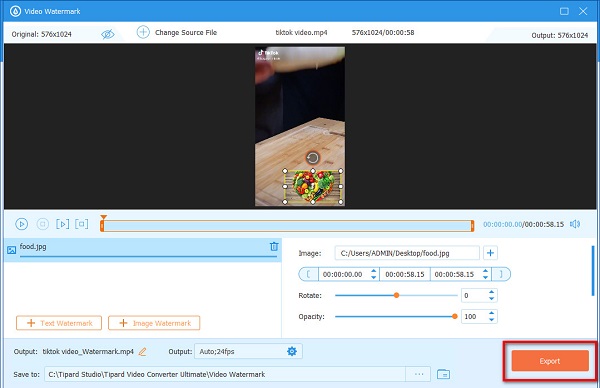The width and height of the screenshot is (600, 388).
Task: Click the orange playhead marker on timeline
Action: pyautogui.click(x=103, y=217)
